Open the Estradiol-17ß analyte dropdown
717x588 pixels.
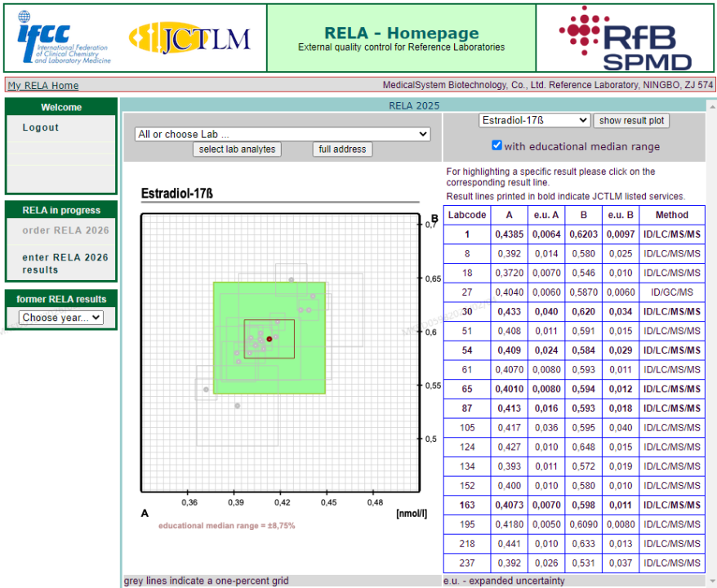(x=534, y=120)
